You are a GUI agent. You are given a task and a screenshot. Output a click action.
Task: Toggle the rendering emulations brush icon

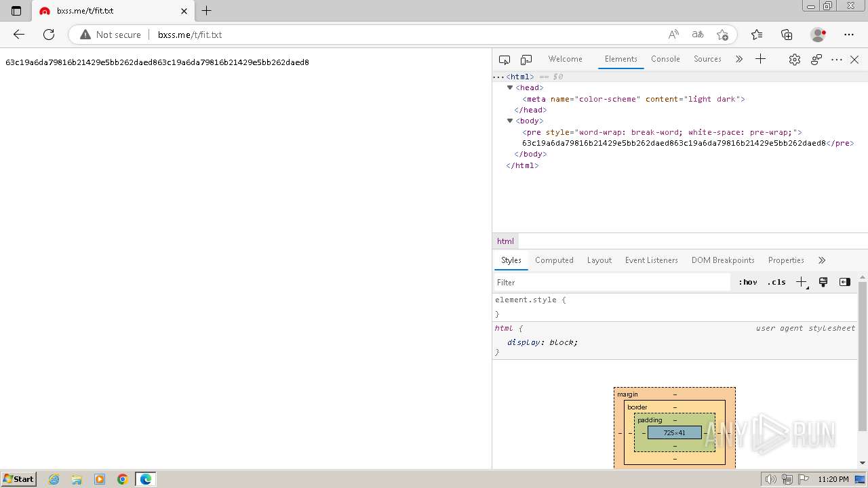(823, 283)
